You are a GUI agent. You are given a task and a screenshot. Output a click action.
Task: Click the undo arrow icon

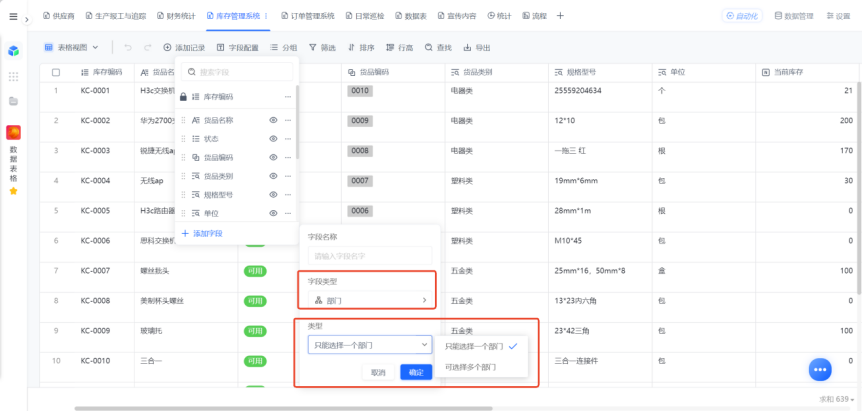tap(128, 48)
